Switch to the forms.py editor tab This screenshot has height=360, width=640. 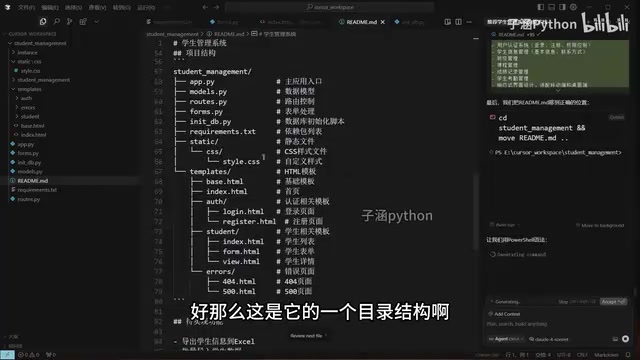pyautogui.click(x=224, y=22)
